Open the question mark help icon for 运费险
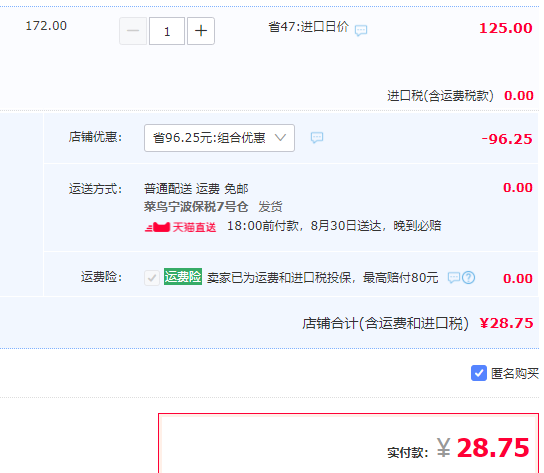Viewport: 544px width, 473px height. click(468, 278)
